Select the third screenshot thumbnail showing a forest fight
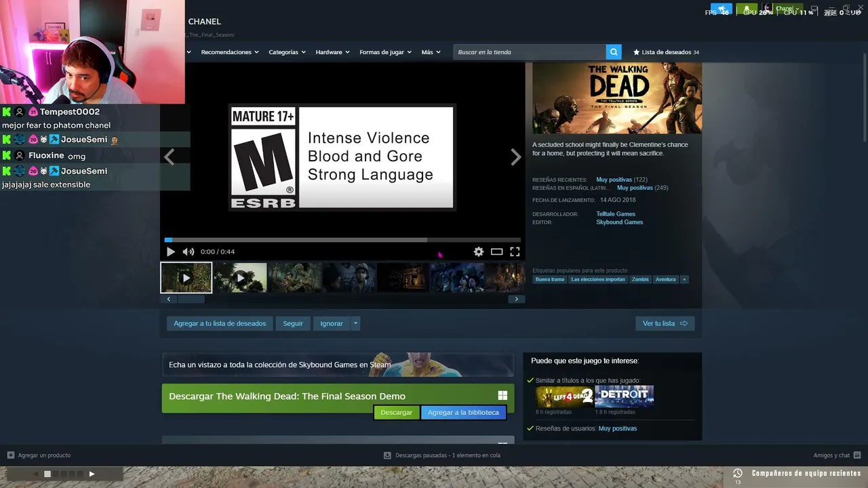 [x=295, y=278]
